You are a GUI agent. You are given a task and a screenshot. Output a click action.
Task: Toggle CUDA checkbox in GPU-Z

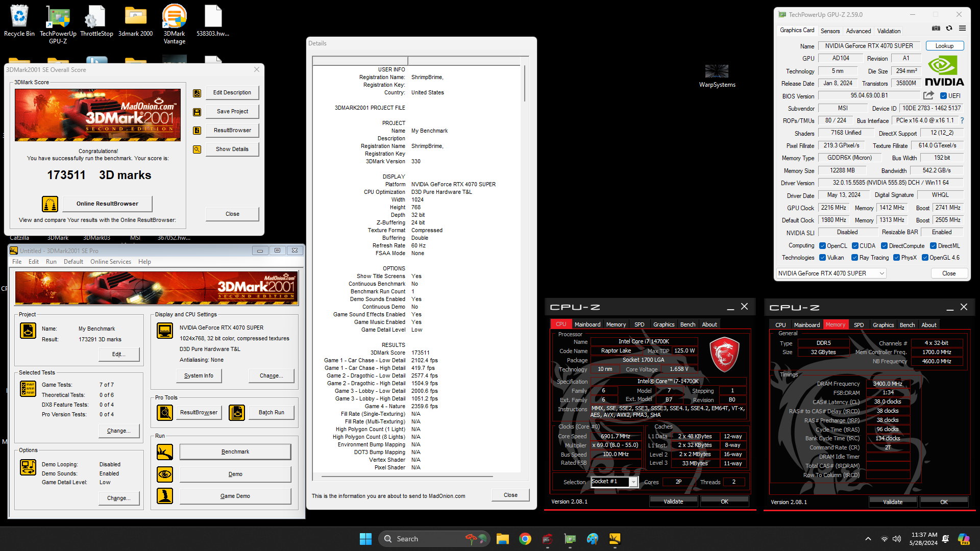click(x=855, y=246)
